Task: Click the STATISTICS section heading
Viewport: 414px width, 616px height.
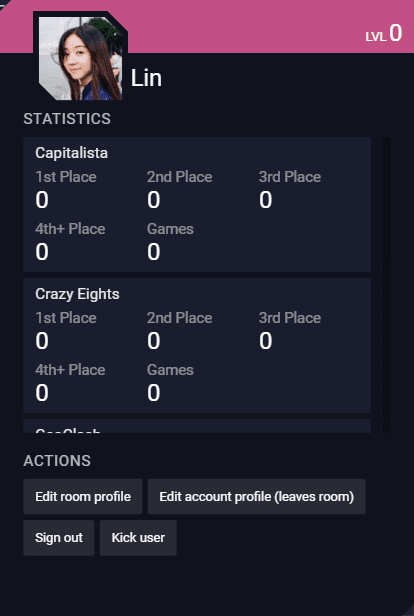Action: pyautogui.click(x=67, y=119)
